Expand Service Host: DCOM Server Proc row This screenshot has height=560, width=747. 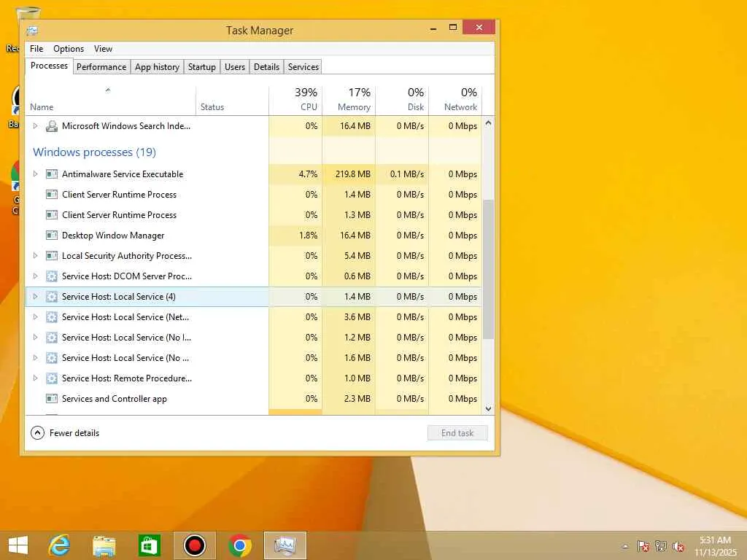35,276
